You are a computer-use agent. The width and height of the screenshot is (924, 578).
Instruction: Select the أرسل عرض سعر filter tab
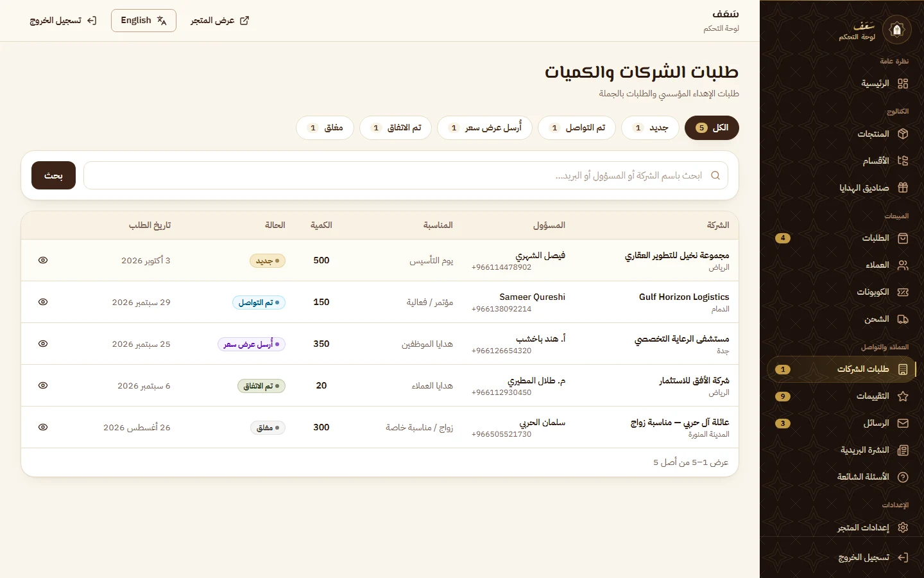[484, 128]
